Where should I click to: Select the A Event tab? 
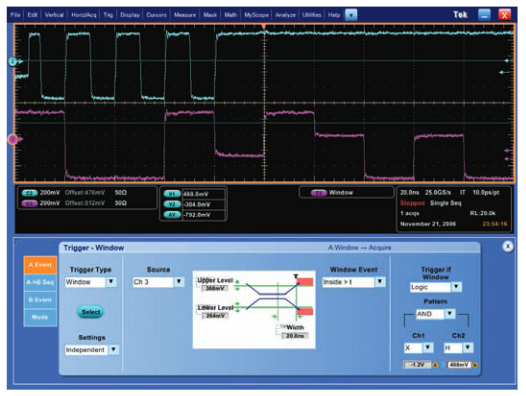(x=40, y=265)
